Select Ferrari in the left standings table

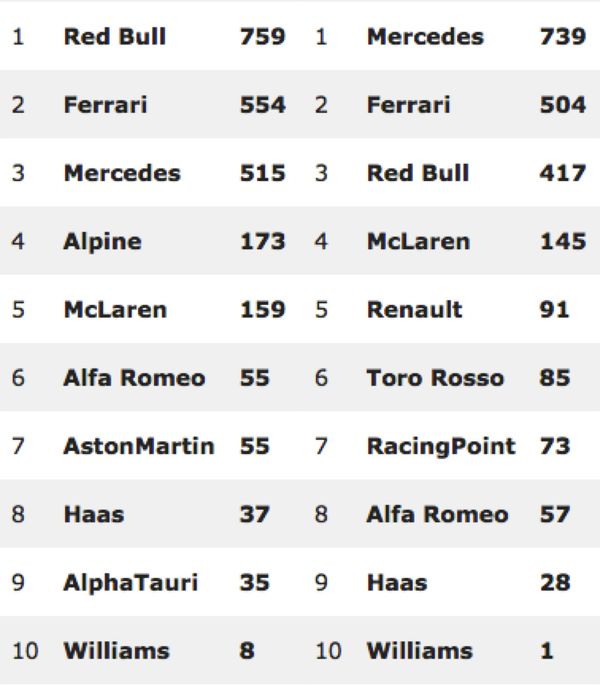coord(105,105)
